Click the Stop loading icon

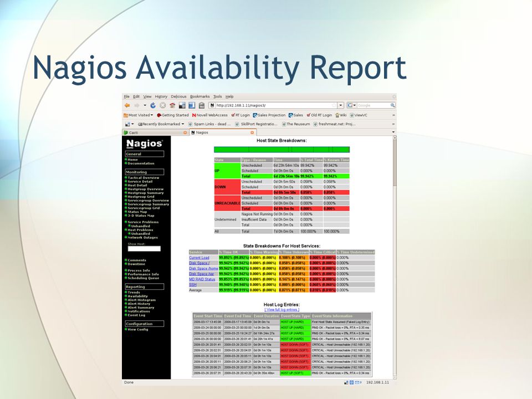click(163, 105)
